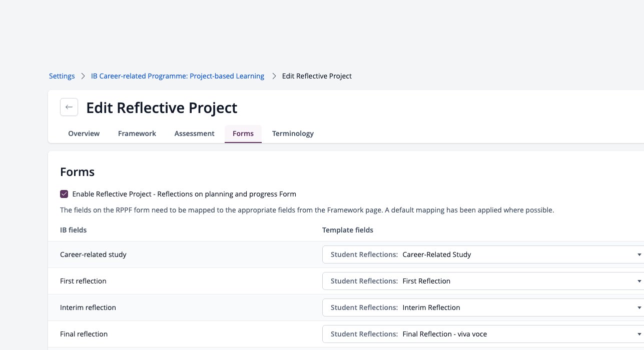This screenshot has height=350, width=644.
Task: Select the Forms tab
Action: (243, 133)
